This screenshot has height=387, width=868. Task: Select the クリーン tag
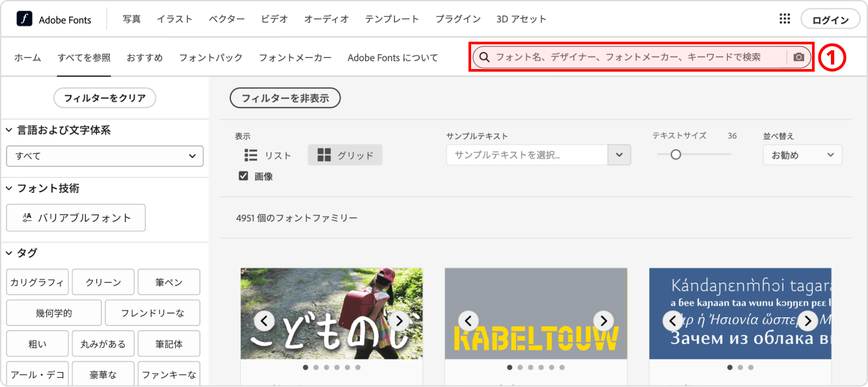click(103, 282)
